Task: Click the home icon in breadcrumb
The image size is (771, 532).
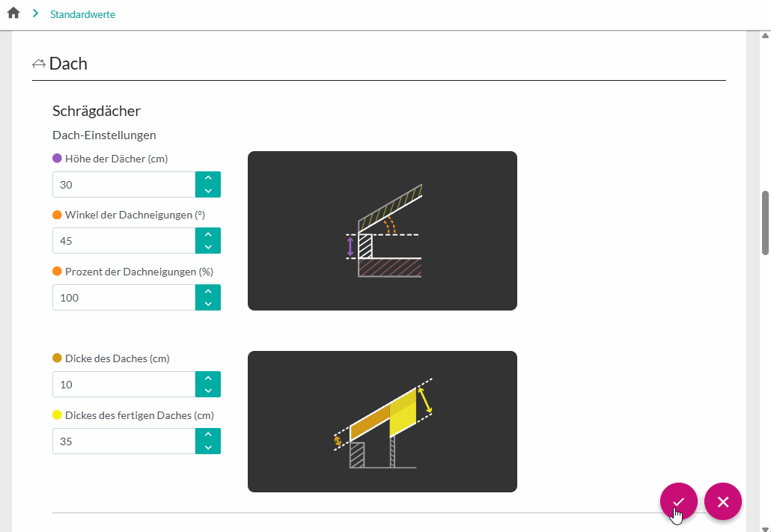Action: tap(13, 13)
